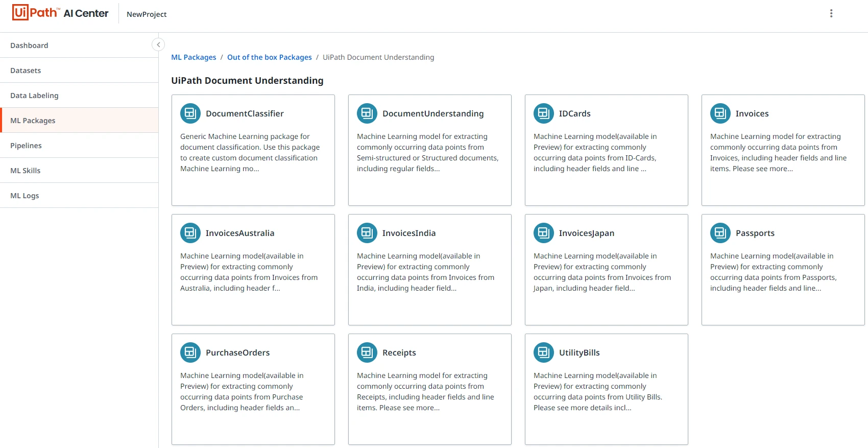The width and height of the screenshot is (868, 448).
Task: Click the IDCards package icon
Action: (x=544, y=113)
